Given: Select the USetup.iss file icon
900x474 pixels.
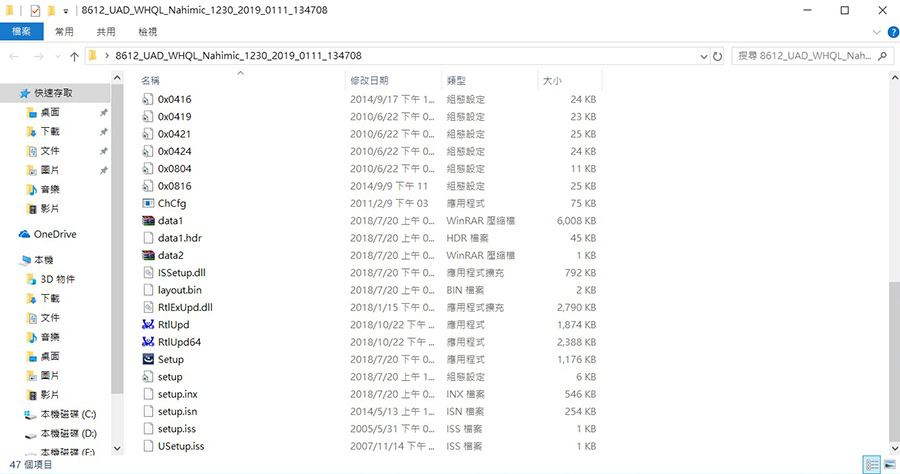Looking at the screenshot, I should pos(148,446).
